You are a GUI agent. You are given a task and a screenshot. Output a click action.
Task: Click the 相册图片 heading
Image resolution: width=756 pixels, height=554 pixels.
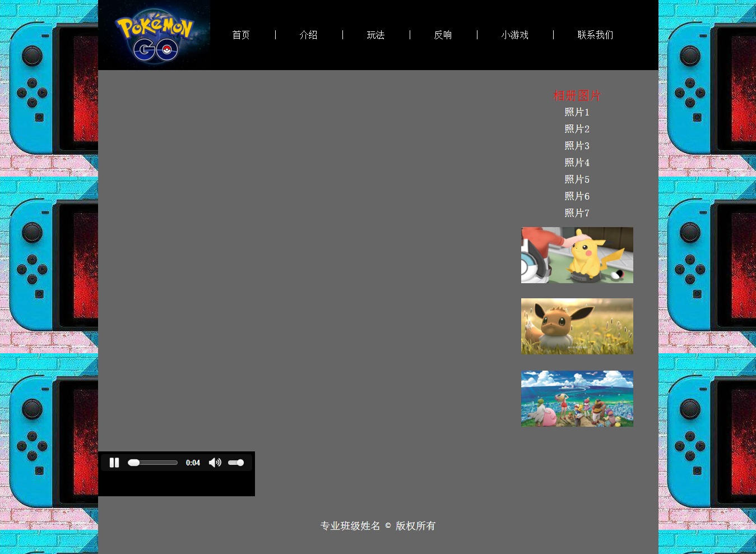click(x=577, y=95)
